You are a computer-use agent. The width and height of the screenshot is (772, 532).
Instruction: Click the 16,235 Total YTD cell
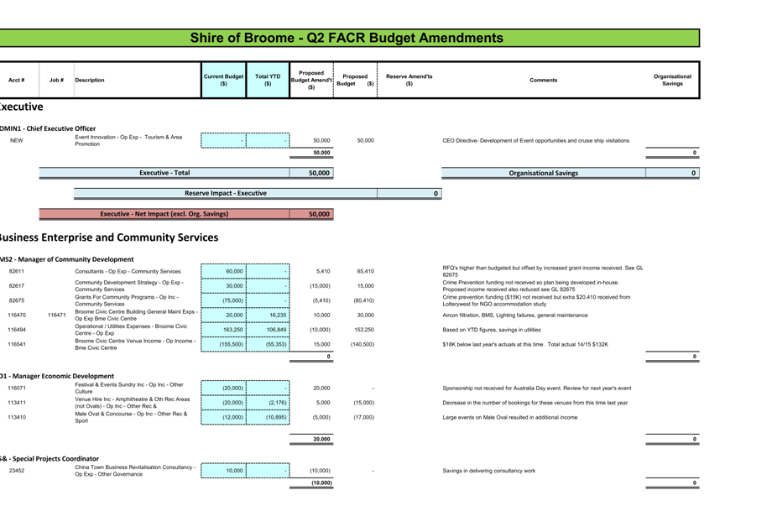[268, 315]
